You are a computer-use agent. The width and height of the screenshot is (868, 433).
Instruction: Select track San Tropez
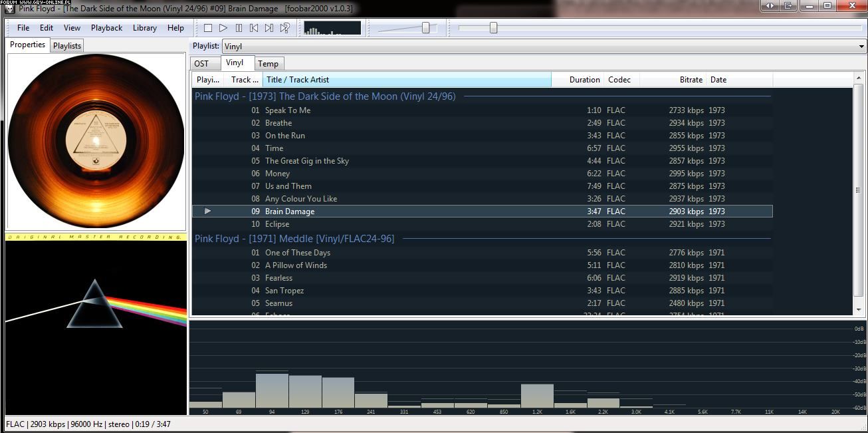483,291
